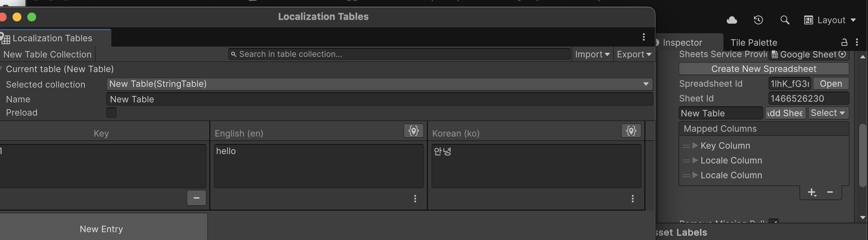Viewport: 868px width, 240px height.
Task: Open English locale metadata settings icon
Action: [x=413, y=131]
